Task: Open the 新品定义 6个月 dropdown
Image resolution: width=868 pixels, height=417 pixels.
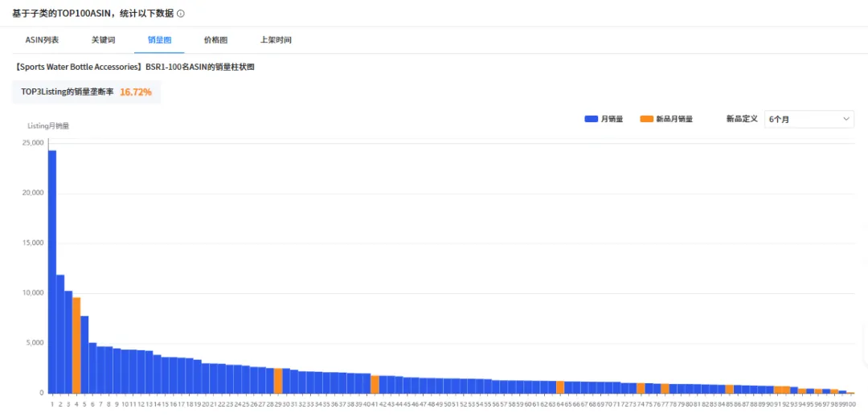Action: (809, 119)
